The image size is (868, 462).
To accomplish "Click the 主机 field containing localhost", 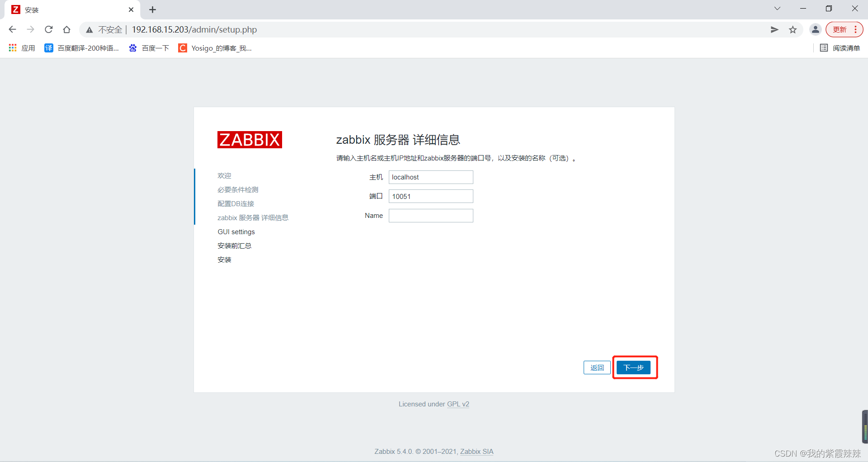I will pyautogui.click(x=431, y=177).
